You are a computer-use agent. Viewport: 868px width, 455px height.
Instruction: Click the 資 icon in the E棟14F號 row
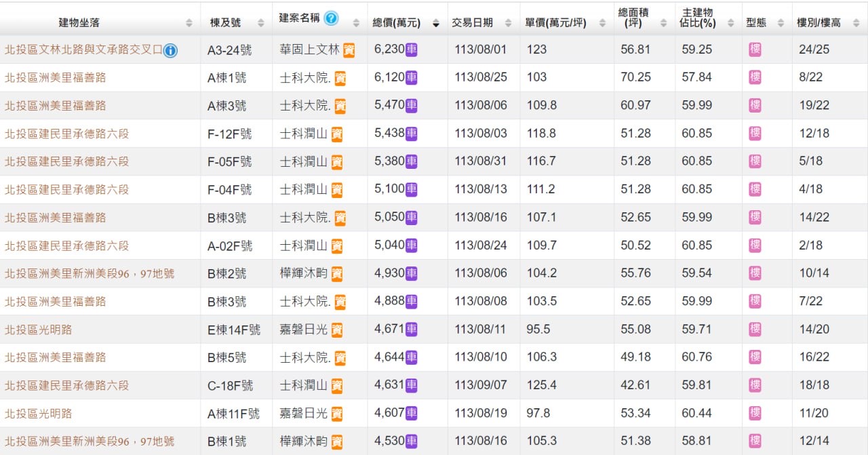[337, 330]
